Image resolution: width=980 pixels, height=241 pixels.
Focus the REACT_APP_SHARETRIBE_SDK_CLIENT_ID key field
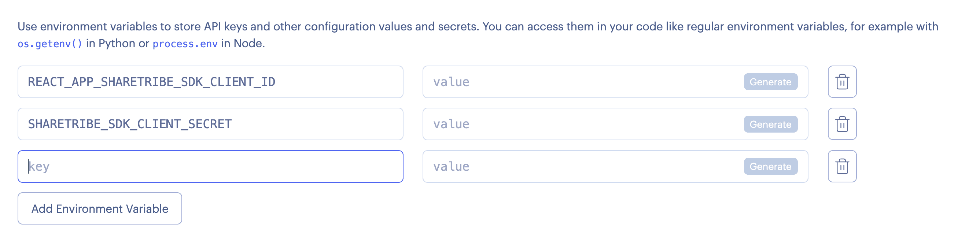click(x=210, y=82)
